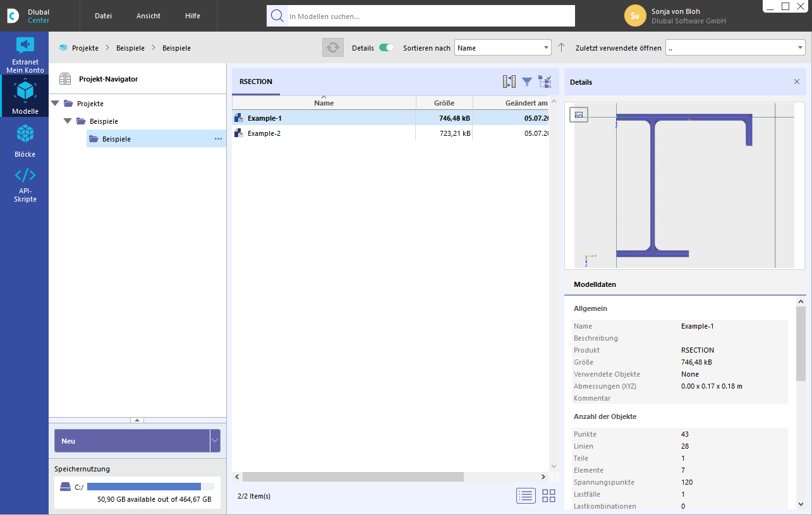Viewport: 812px width, 515px height.
Task: Click the refresh models button
Action: click(333, 48)
